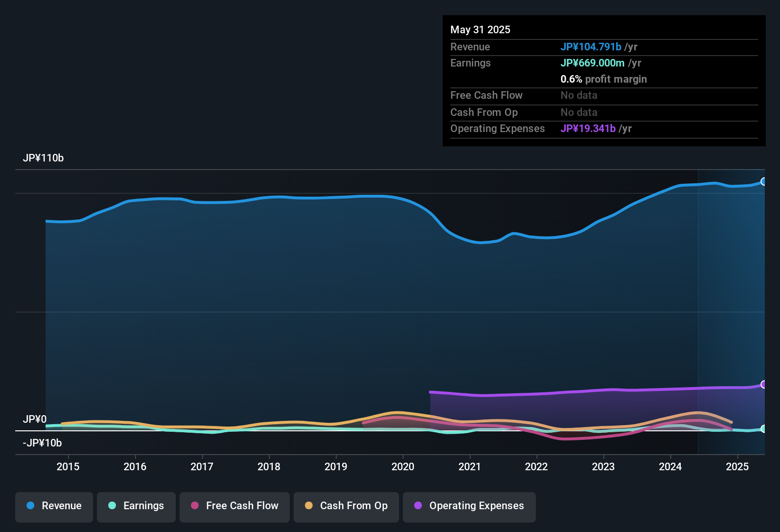The height and width of the screenshot is (532, 780).
Task: Click the orange Cash From Op legend dot
Action: click(309, 505)
